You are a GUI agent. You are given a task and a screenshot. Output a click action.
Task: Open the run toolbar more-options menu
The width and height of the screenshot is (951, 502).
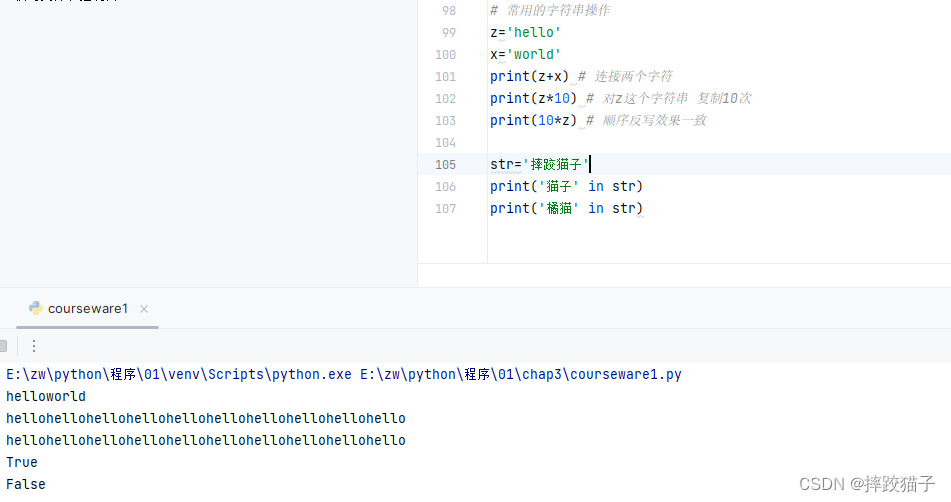pyautogui.click(x=34, y=346)
